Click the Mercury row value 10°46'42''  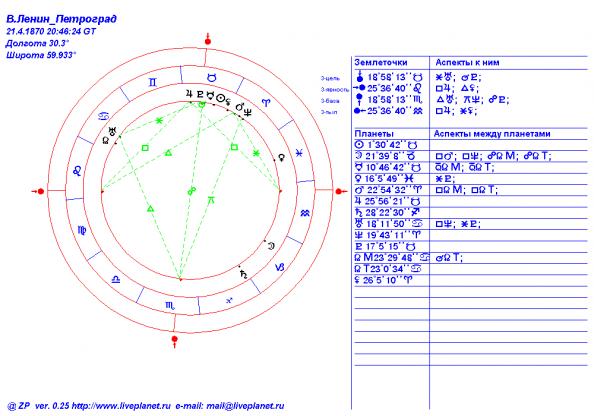pyautogui.click(x=388, y=167)
